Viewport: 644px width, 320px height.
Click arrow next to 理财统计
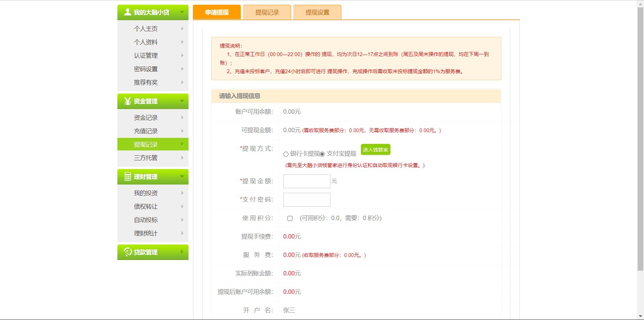click(182, 233)
